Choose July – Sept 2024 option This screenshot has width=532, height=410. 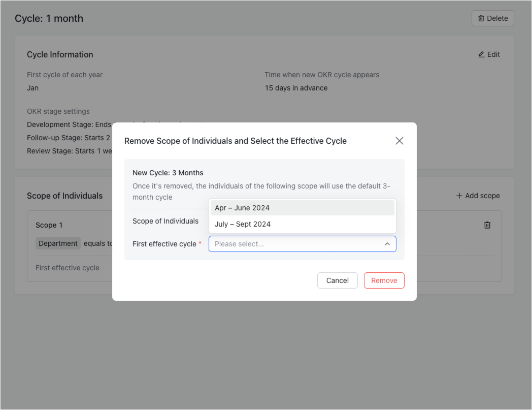click(303, 224)
